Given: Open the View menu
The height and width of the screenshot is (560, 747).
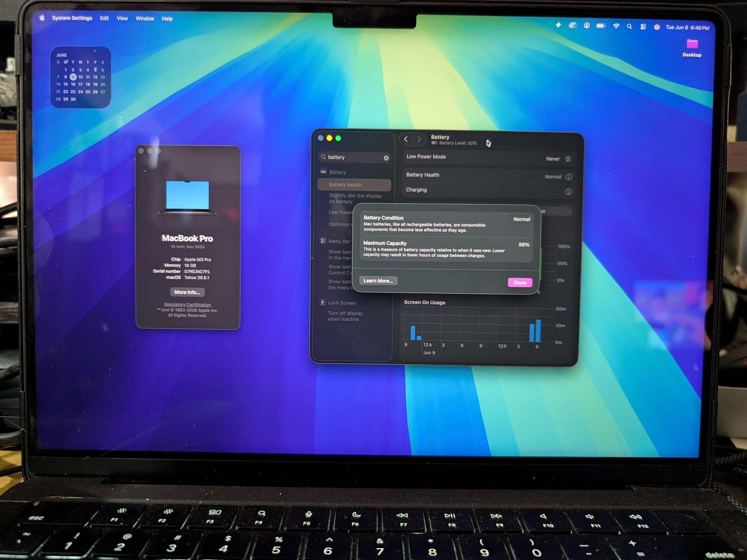Looking at the screenshot, I should (x=122, y=18).
